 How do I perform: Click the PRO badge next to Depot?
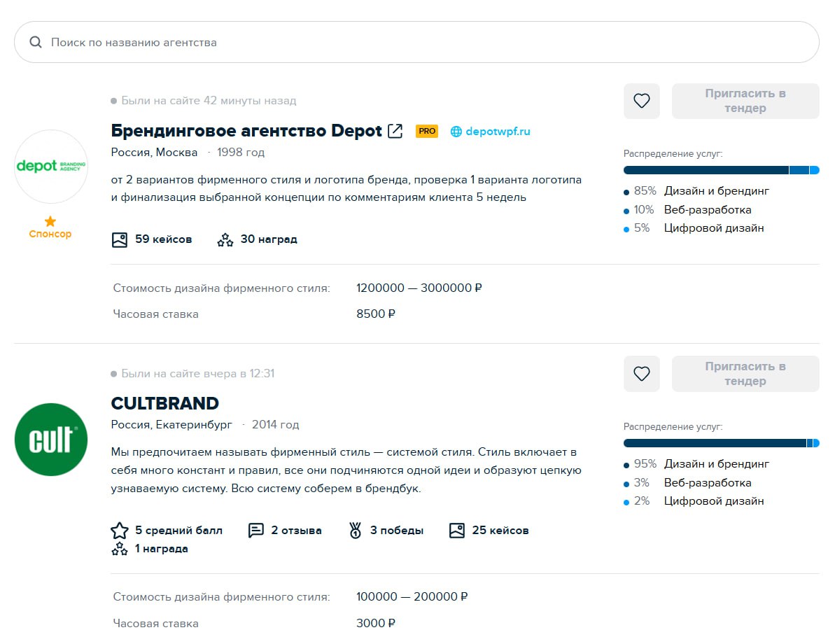coord(426,131)
